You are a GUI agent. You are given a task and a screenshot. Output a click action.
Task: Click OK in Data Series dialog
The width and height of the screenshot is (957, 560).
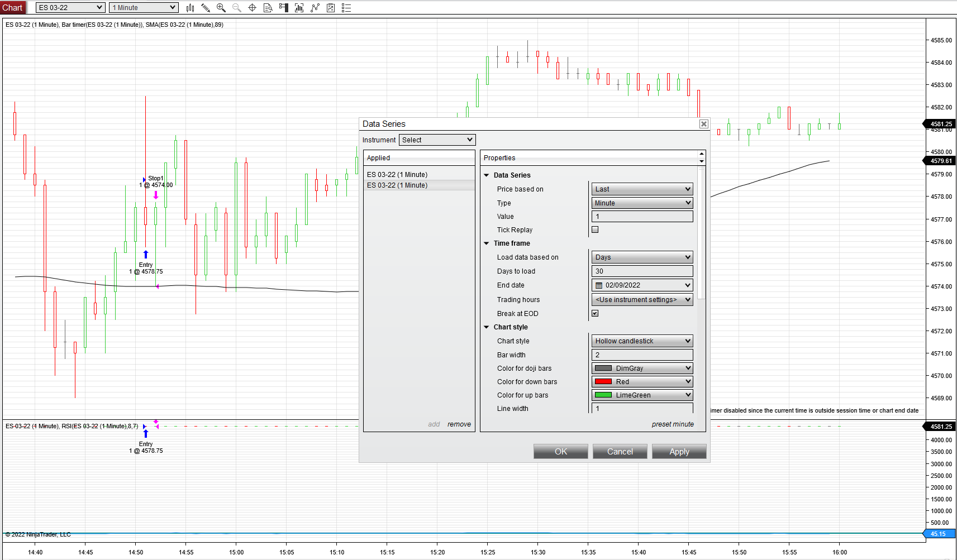click(x=561, y=452)
